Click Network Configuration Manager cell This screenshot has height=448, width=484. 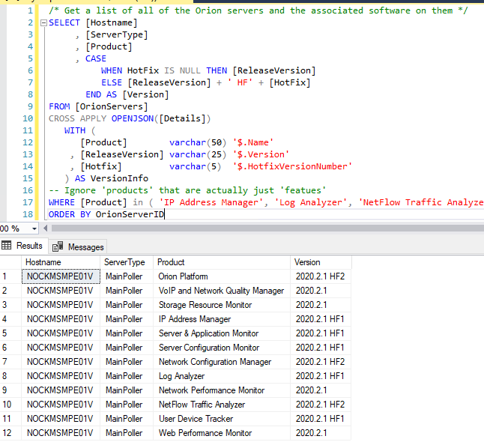(222, 362)
